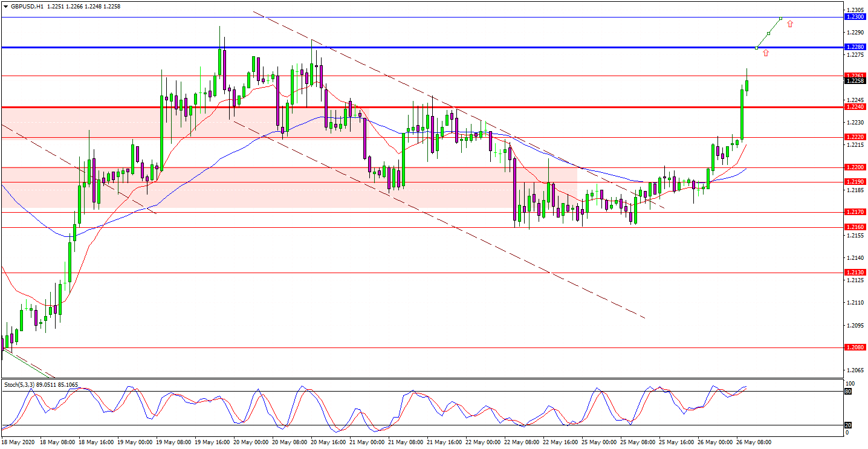Screen dimensions: 868x449
Task: Click the 1.2080 price level label
Action: (x=855, y=347)
